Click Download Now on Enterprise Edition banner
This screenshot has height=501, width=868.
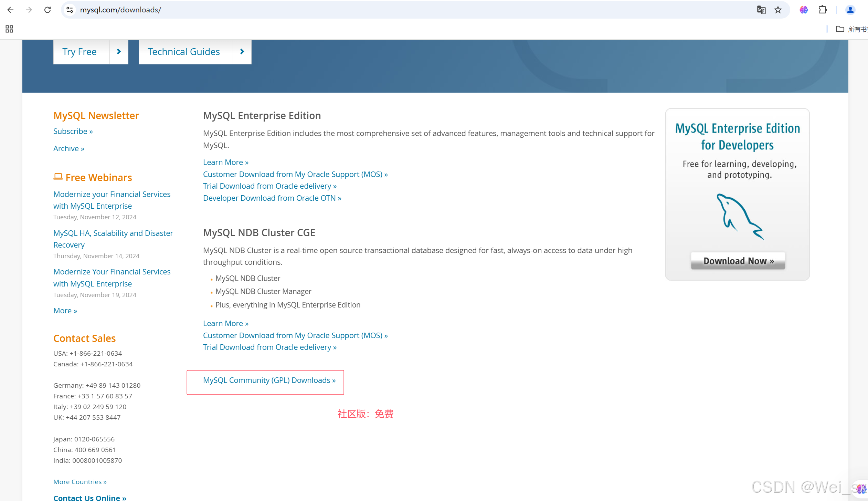coord(738,261)
